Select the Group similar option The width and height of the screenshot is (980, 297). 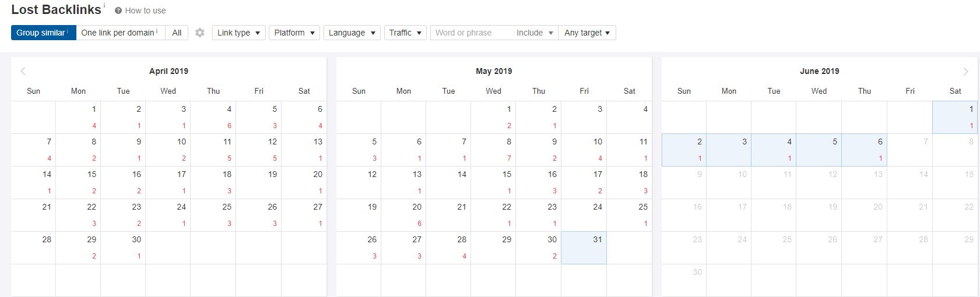[43, 33]
